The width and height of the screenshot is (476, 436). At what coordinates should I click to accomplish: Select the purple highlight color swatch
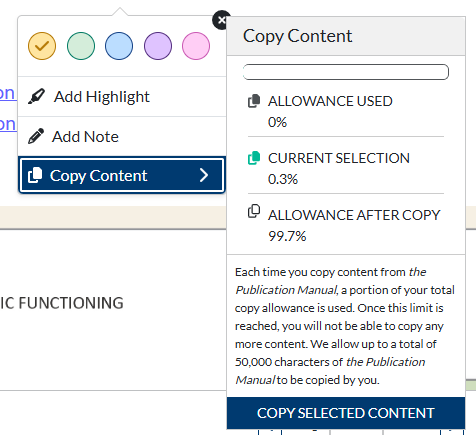pos(158,46)
